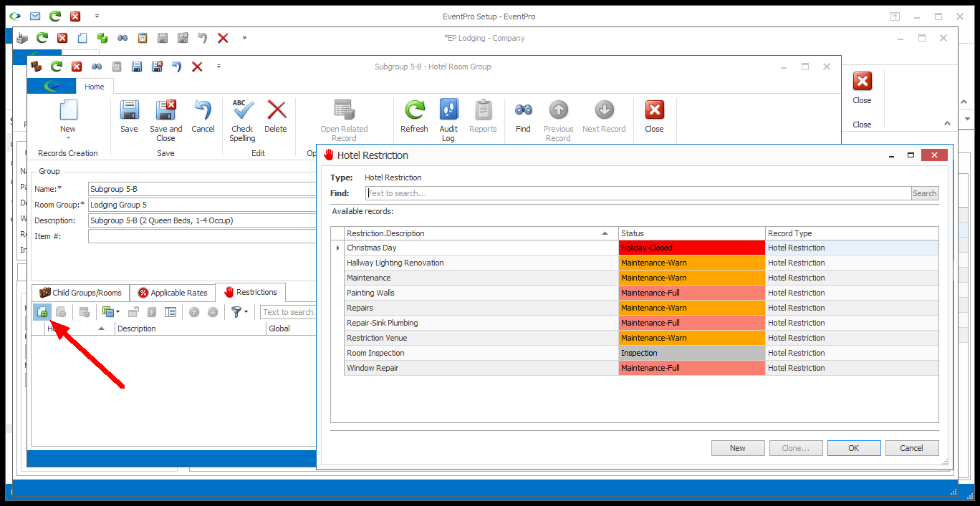Select the Repair-Sink Plumbing record

pos(635,323)
